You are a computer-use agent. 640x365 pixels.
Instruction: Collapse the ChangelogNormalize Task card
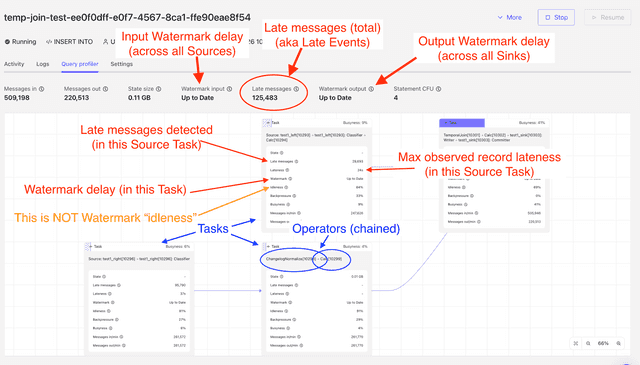tap(267, 247)
